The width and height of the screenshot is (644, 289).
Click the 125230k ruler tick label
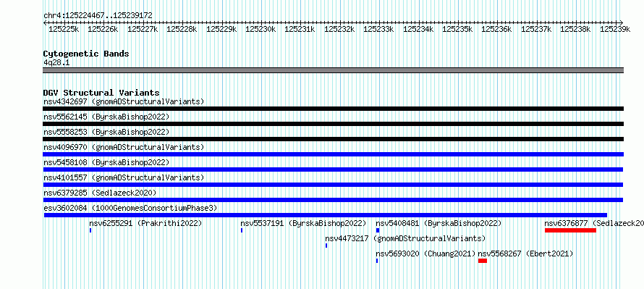coord(260,29)
